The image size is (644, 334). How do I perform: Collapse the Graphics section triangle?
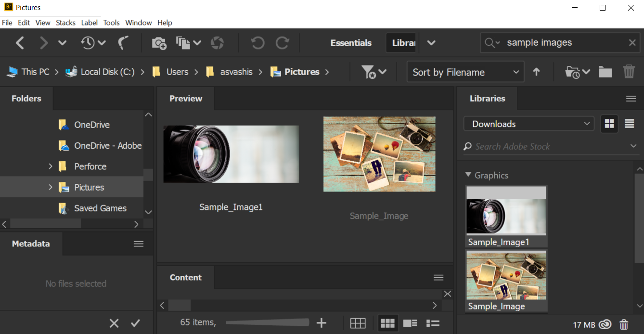(x=468, y=175)
